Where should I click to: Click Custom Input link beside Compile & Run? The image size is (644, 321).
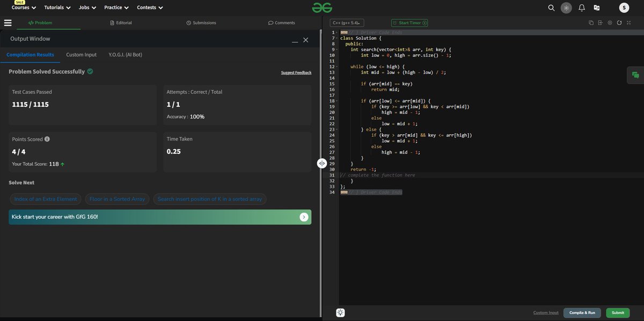[546, 312]
